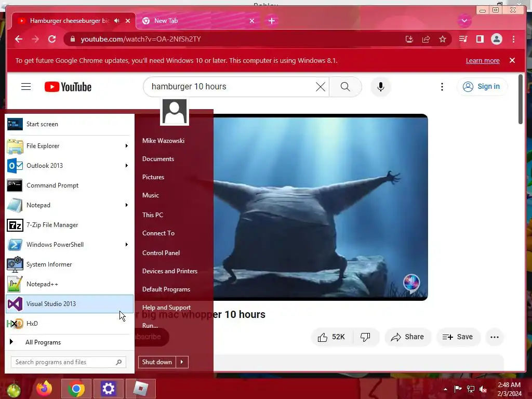Viewport: 532px width, 399px height.
Task: Open Default Programs
Action: pos(166,289)
